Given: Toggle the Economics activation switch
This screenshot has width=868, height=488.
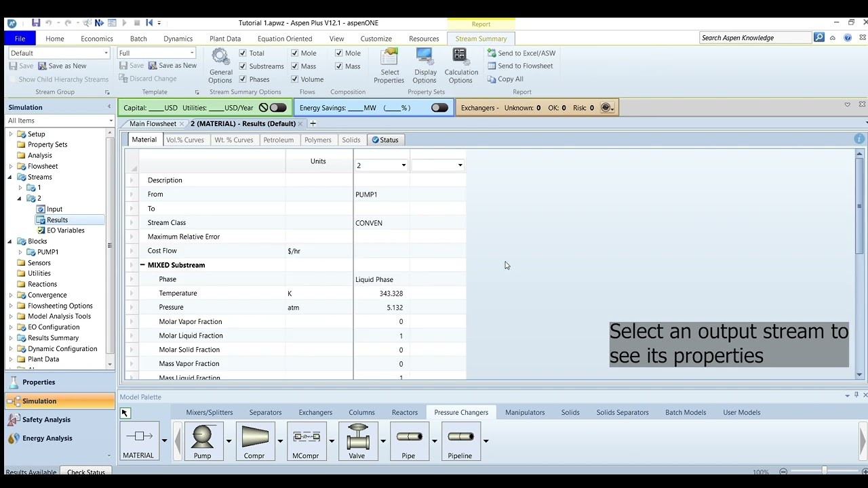Looking at the screenshot, I should click(x=278, y=108).
